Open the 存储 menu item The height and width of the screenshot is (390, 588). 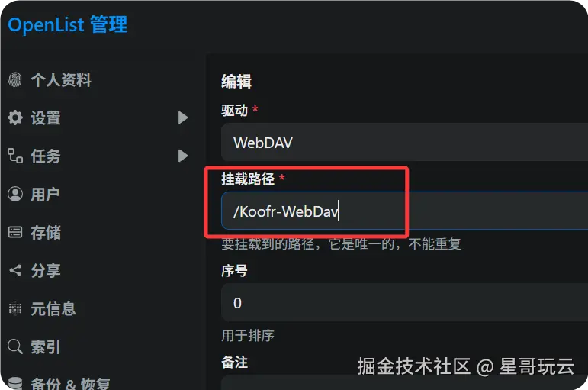[x=99, y=232]
